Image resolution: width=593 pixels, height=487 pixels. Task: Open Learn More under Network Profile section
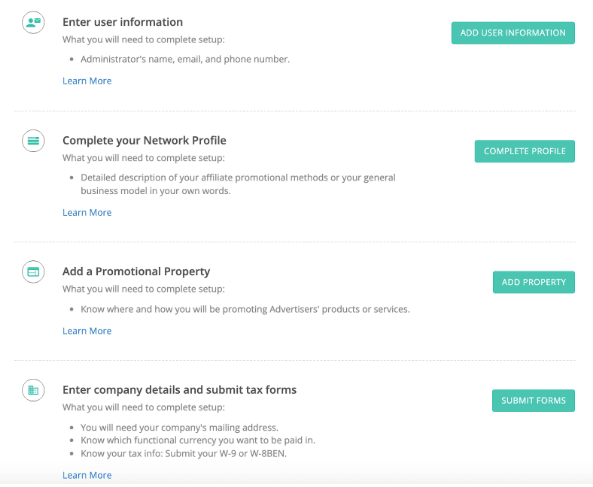click(87, 212)
